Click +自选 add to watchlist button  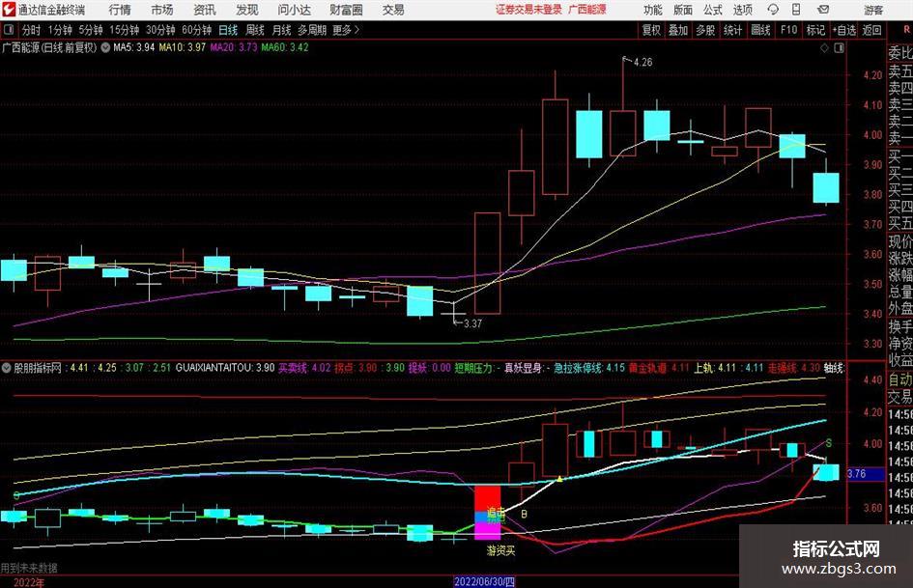click(843, 30)
